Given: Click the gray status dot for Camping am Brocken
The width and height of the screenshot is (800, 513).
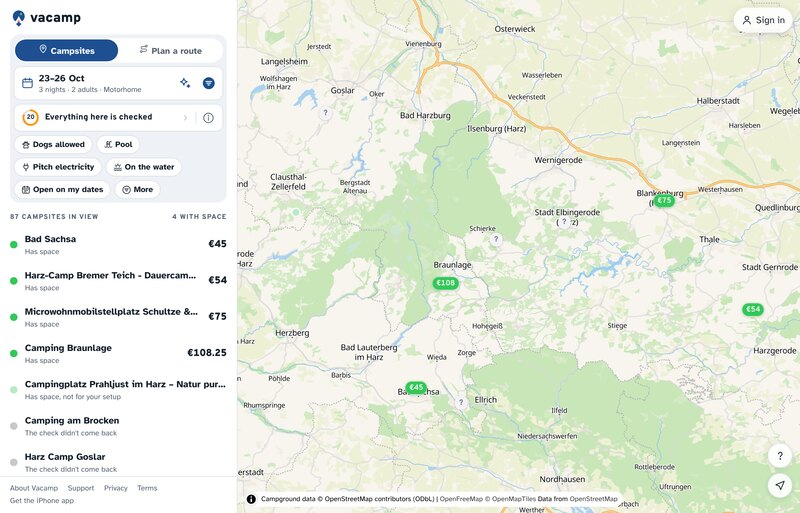Looking at the screenshot, I should pyautogui.click(x=14, y=426).
